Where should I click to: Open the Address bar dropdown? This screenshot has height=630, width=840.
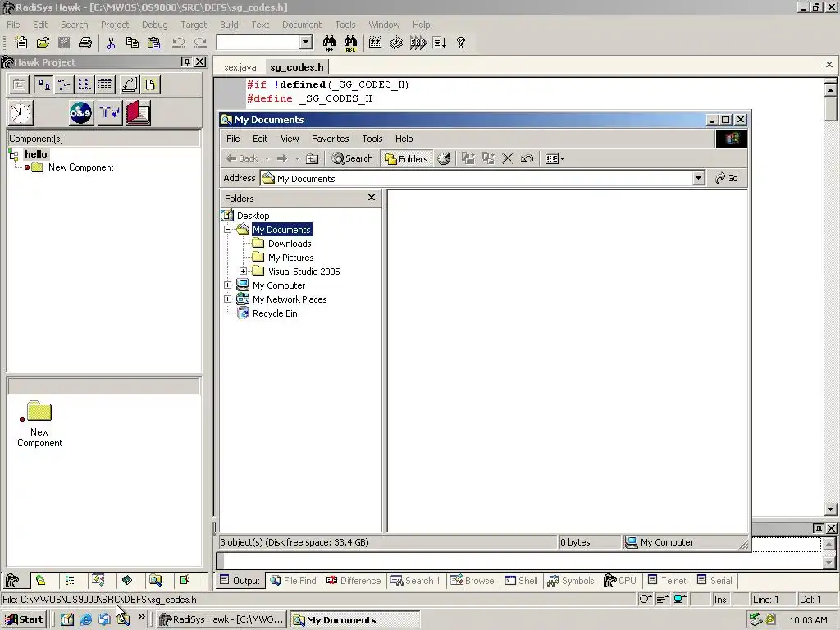pyautogui.click(x=698, y=178)
